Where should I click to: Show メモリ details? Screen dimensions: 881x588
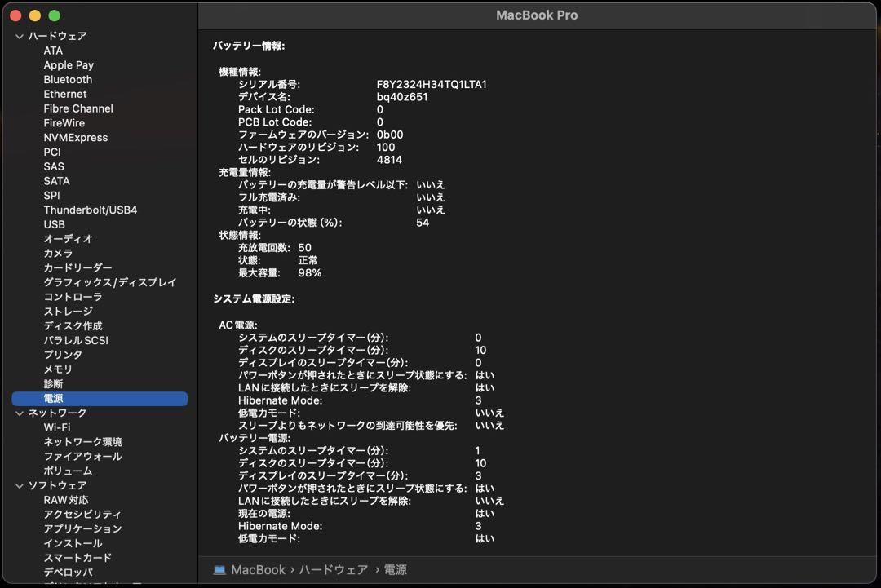tap(58, 369)
